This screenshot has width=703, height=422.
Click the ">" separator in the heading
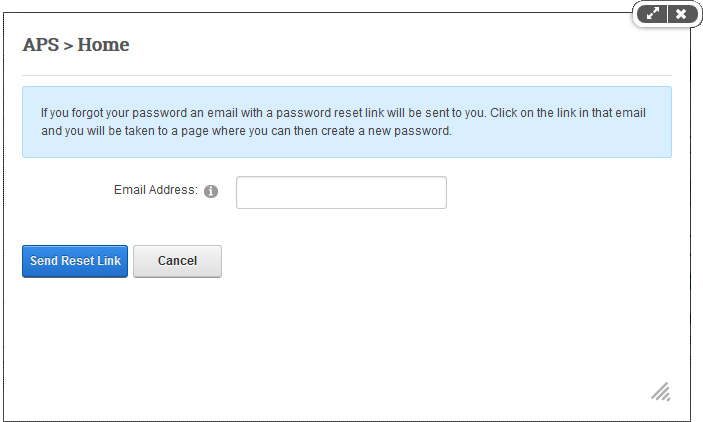coord(68,46)
